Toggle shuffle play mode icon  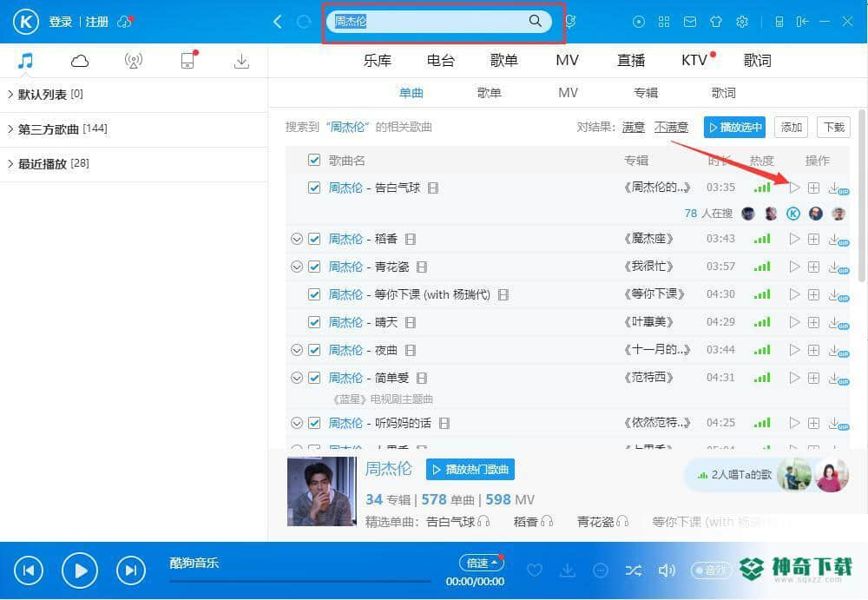click(x=634, y=570)
